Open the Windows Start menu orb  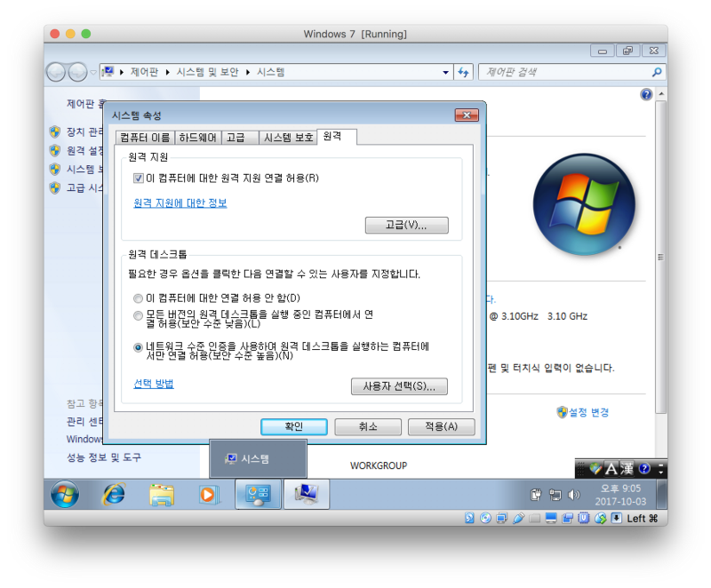coord(65,495)
